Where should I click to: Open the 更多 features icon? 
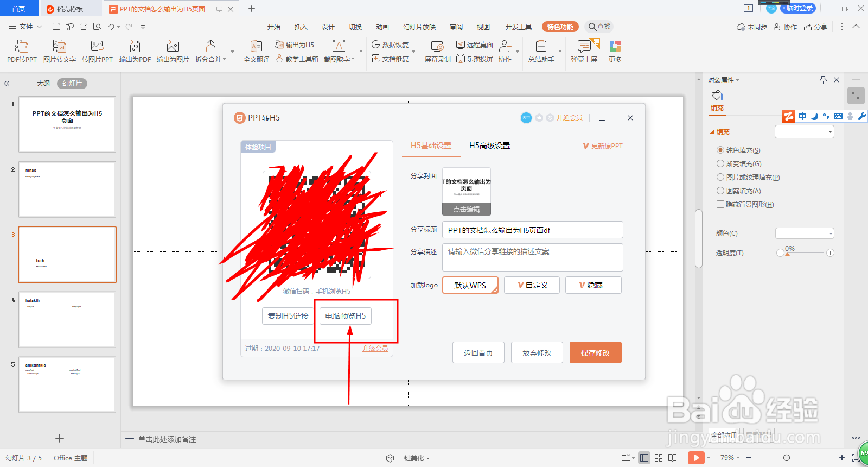coord(615,52)
